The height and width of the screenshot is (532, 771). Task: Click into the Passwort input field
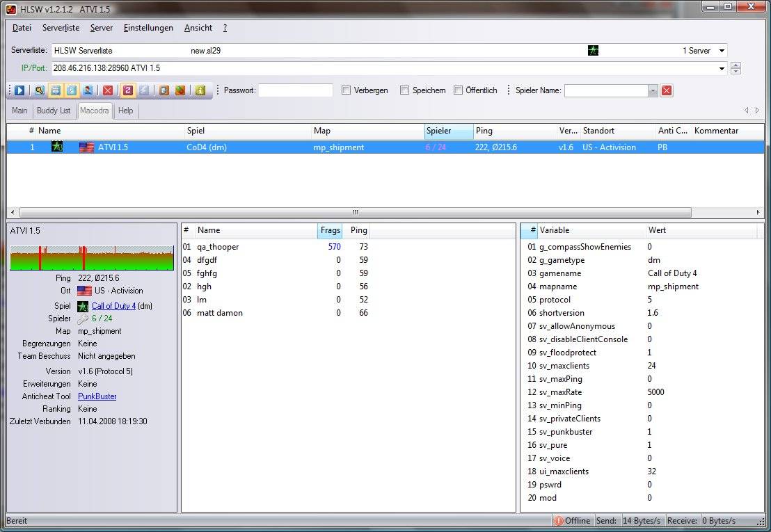[295, 90]
